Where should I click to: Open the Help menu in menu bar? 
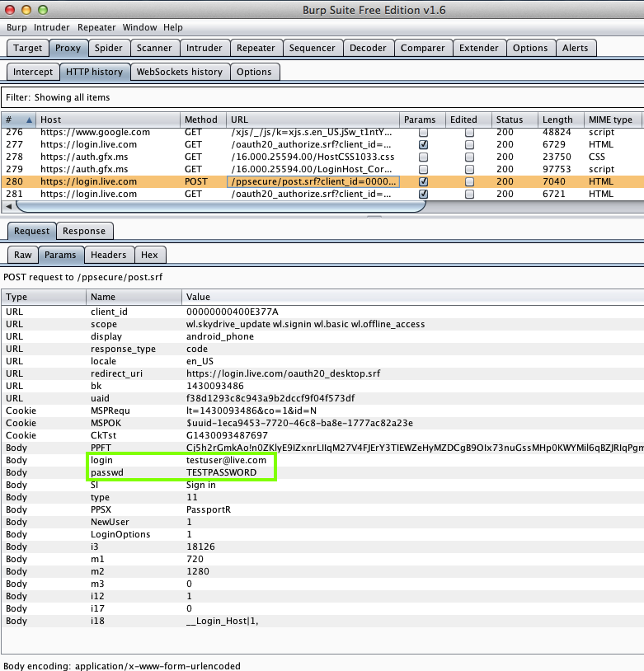(x=172, y=27)
